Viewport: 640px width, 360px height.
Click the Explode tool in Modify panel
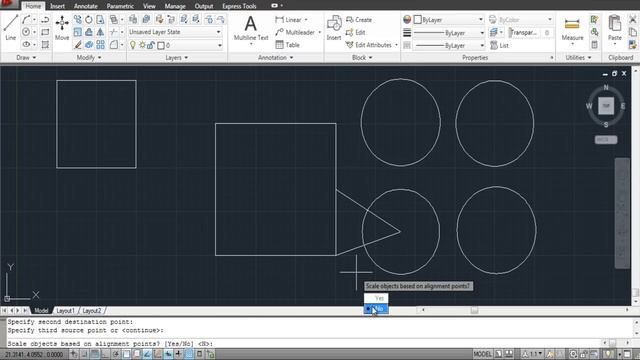[89, 44]
